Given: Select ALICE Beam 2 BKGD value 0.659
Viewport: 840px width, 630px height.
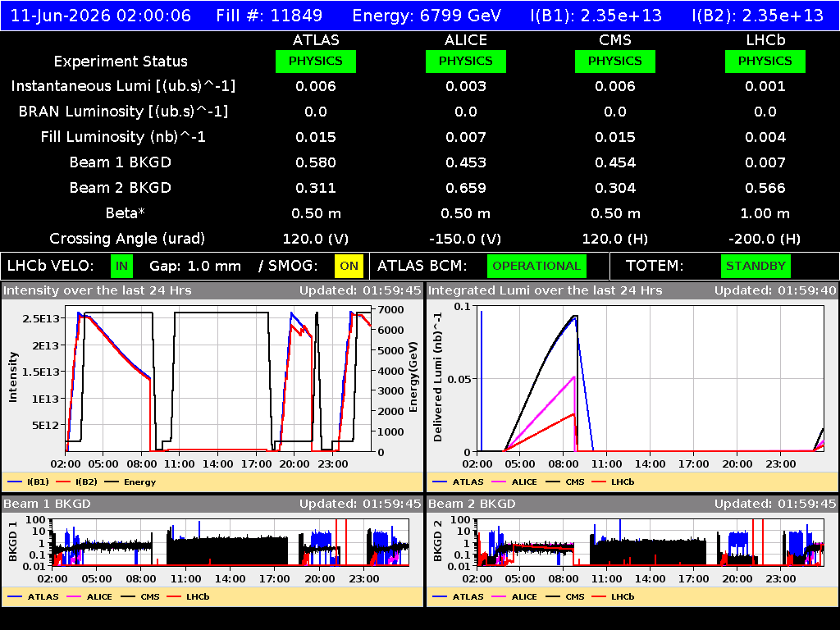Looking at the screenshot, I should tap(466, 188).
